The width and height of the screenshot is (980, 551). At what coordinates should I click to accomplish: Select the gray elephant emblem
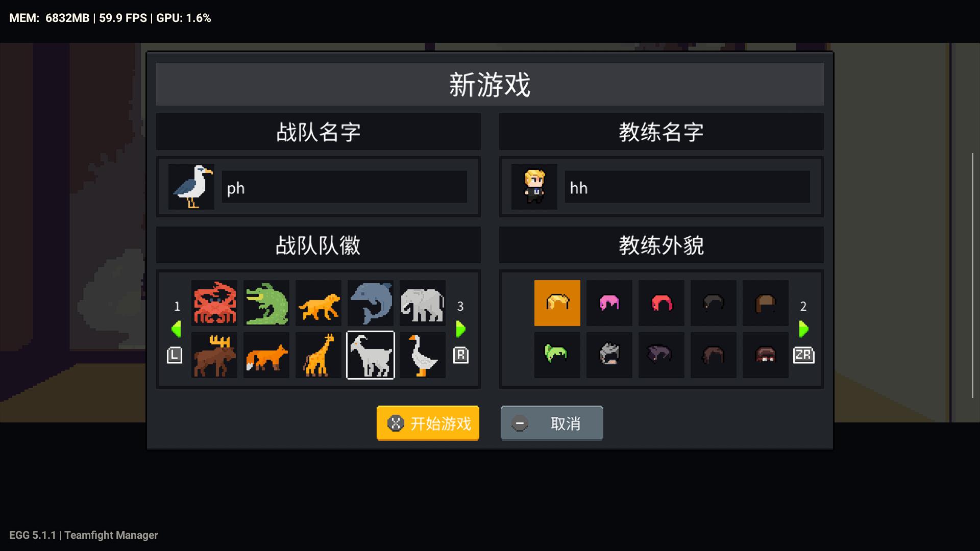[x=423, y=303]
